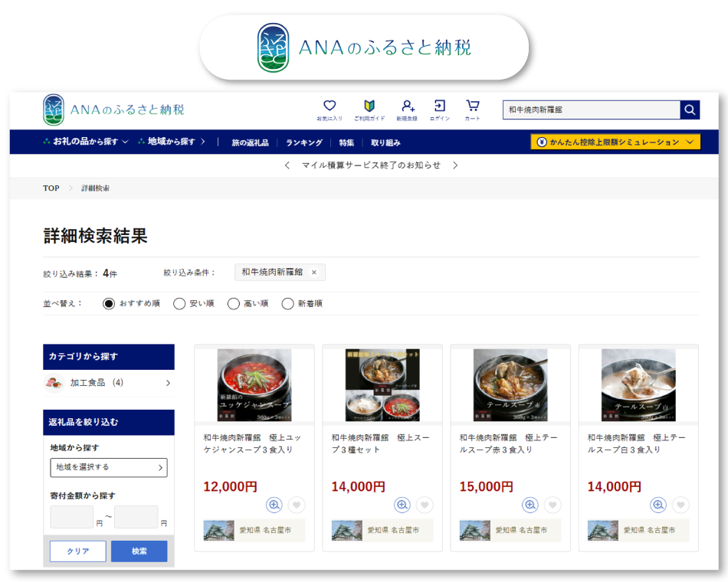Favorite heart on テールスープ赤 card
The image size is (728, 582).
click(x=553, y=505)
